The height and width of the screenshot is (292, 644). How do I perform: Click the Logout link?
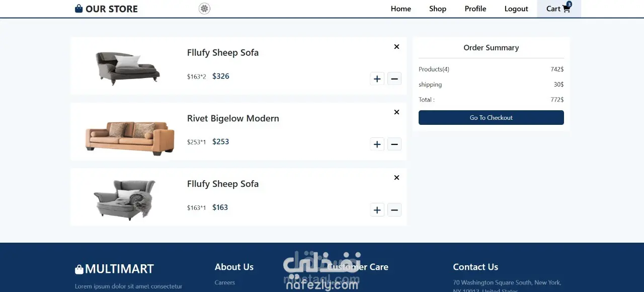pos(516,9)
